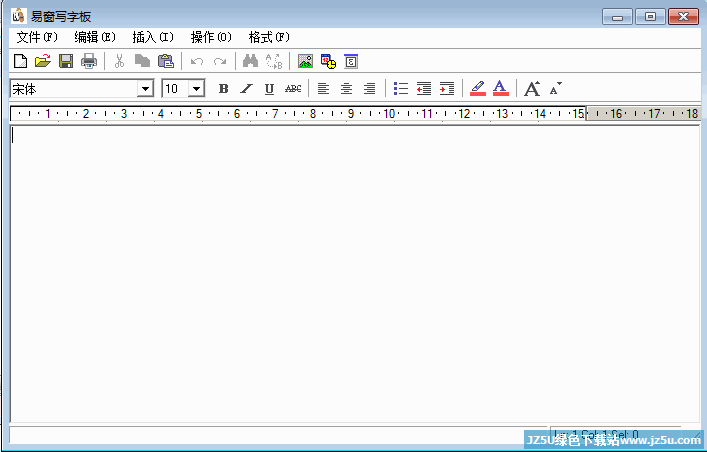
Task: Align text to the left
Action: (x=323, y=88)
